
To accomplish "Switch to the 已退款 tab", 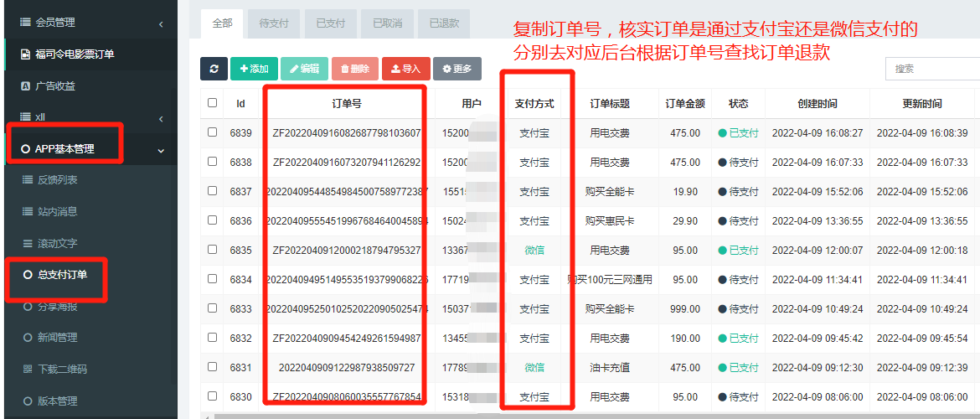I will point(445,23).
